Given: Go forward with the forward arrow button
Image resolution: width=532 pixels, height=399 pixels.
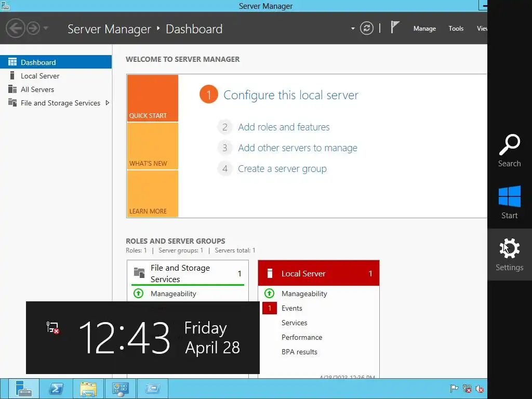Looking at the screenshot, I should point(33,28).
